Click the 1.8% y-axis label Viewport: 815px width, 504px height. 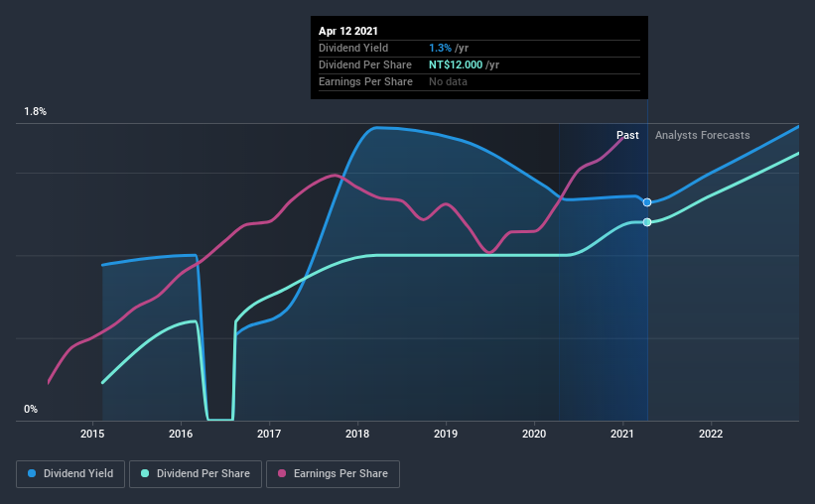coord(36,112)
